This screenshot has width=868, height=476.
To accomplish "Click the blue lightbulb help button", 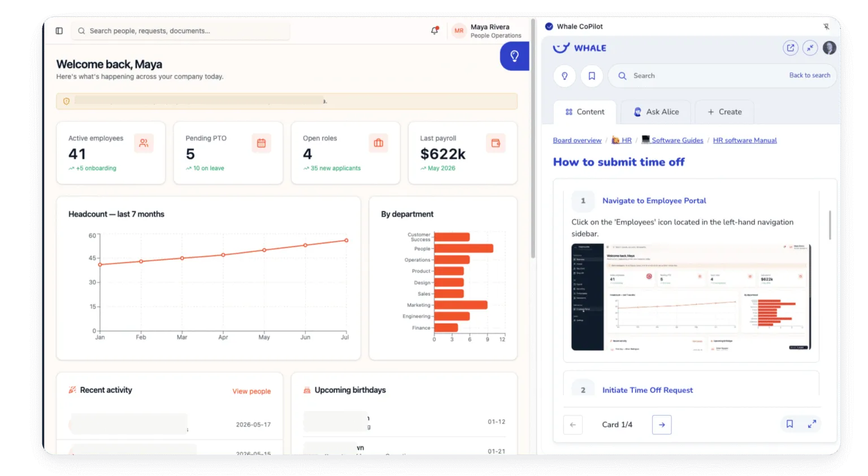I will [514, 56].
